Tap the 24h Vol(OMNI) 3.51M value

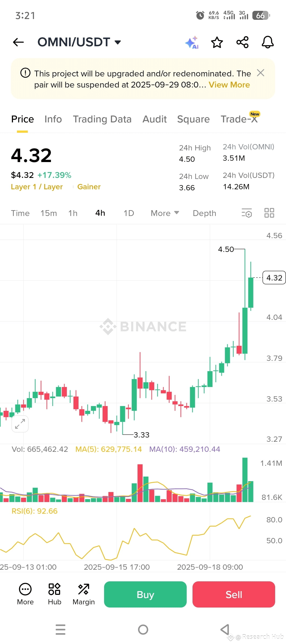(234, 158)
